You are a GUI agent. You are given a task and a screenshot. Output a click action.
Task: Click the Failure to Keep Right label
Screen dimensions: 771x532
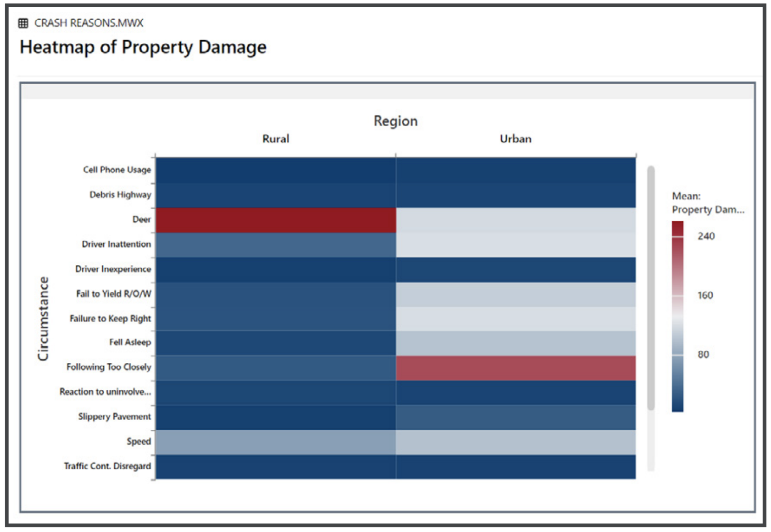pyautogui.click(x=110, y=319)
